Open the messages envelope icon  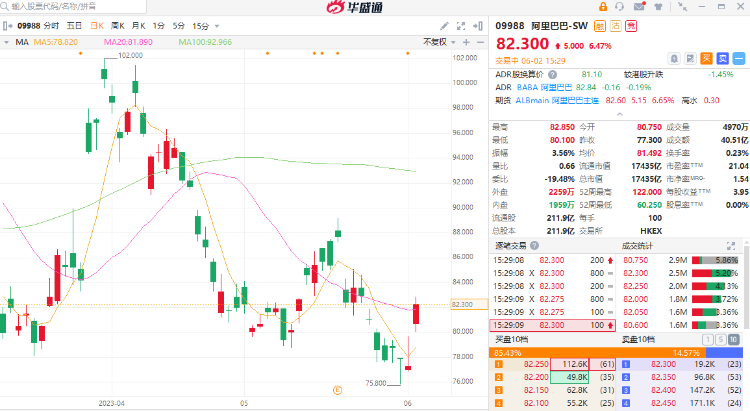tap(639, 7)
